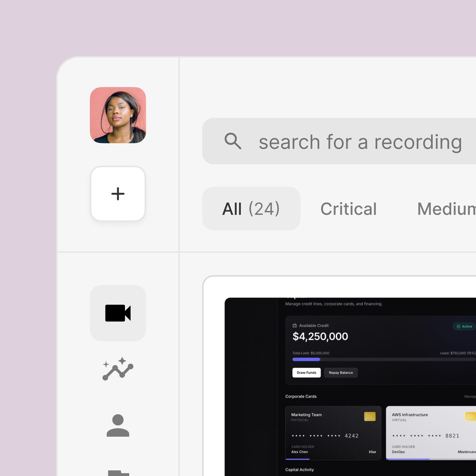Click the DevOps card holder name
Image resolution: width=476 pixels, height=476 pixels.
point(398,452)
